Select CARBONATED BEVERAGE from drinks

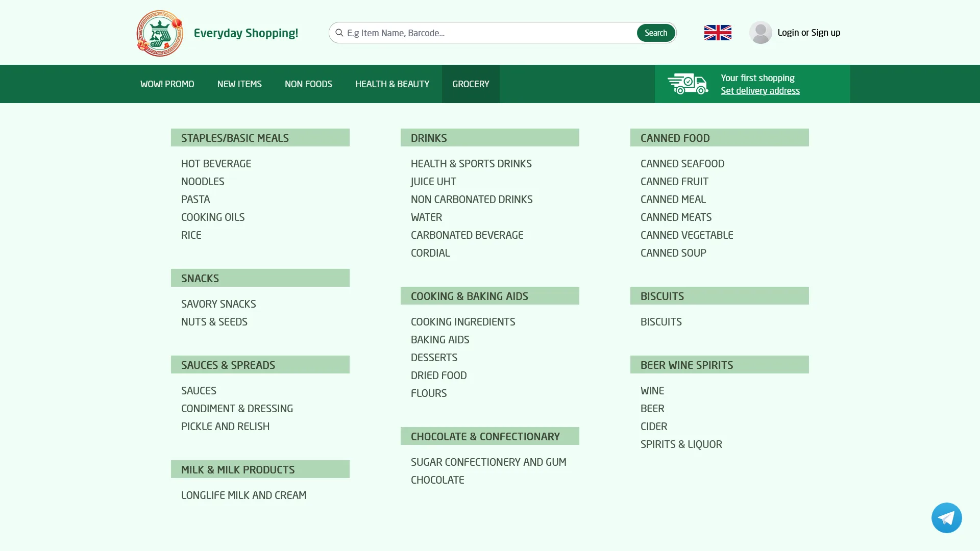pyautogui.click(x=467, y=235)
